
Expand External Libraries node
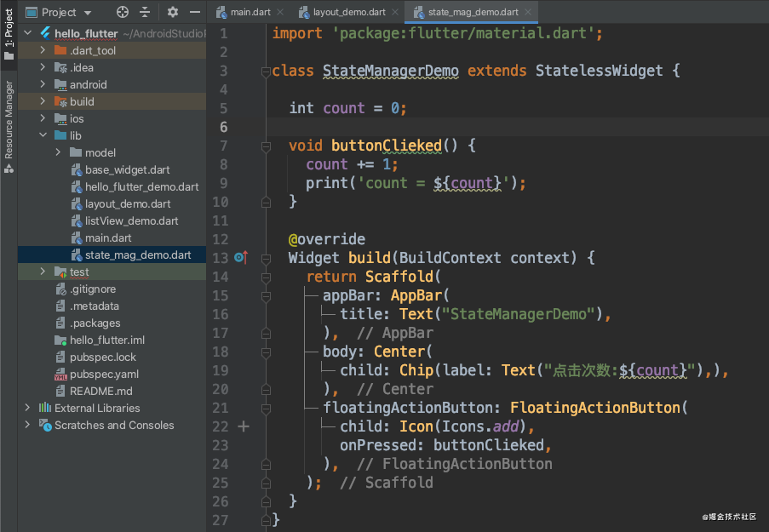click(27, 408)
